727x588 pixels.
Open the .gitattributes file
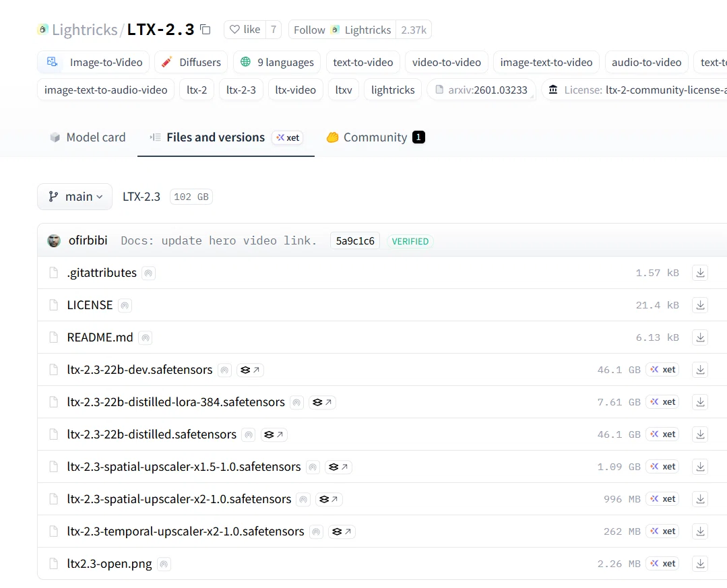(102, 273)
